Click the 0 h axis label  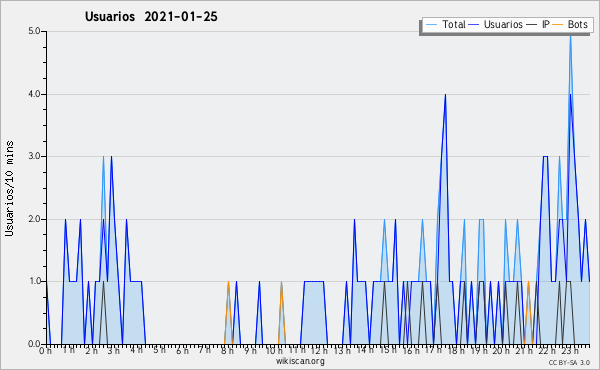tap(45, 351)
